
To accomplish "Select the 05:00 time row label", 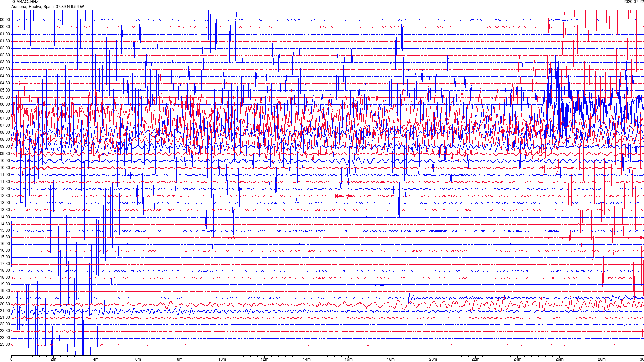I will [5, 90].
